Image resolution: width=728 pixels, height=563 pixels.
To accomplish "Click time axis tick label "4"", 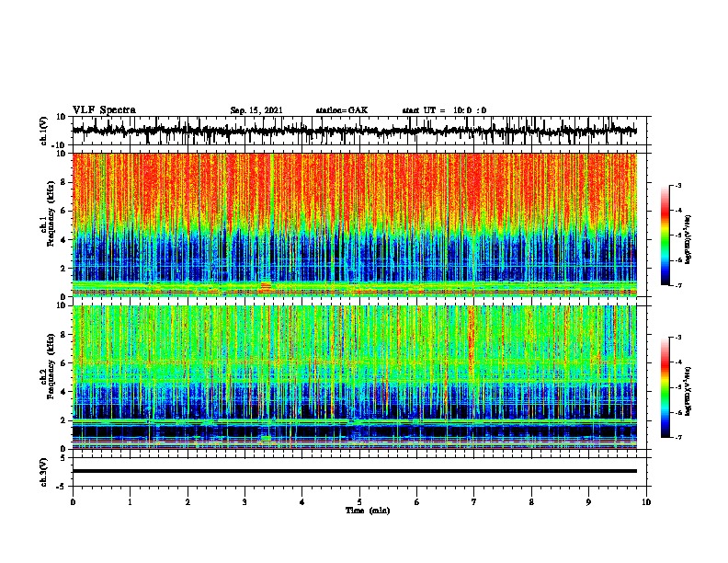I will (302, 501).
